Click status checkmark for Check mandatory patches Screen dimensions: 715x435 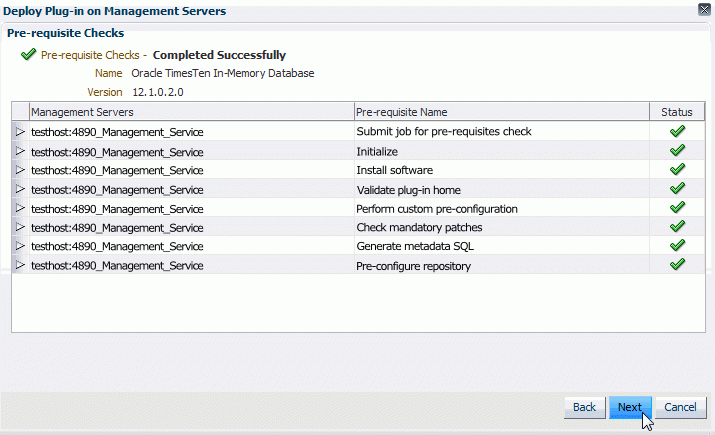(677, 226)
